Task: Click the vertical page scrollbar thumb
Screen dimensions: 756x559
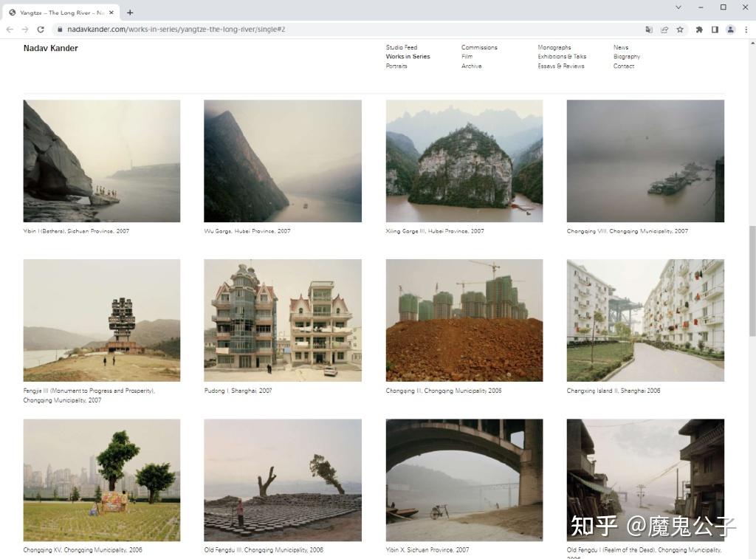Action: click(x=752, y=281)
